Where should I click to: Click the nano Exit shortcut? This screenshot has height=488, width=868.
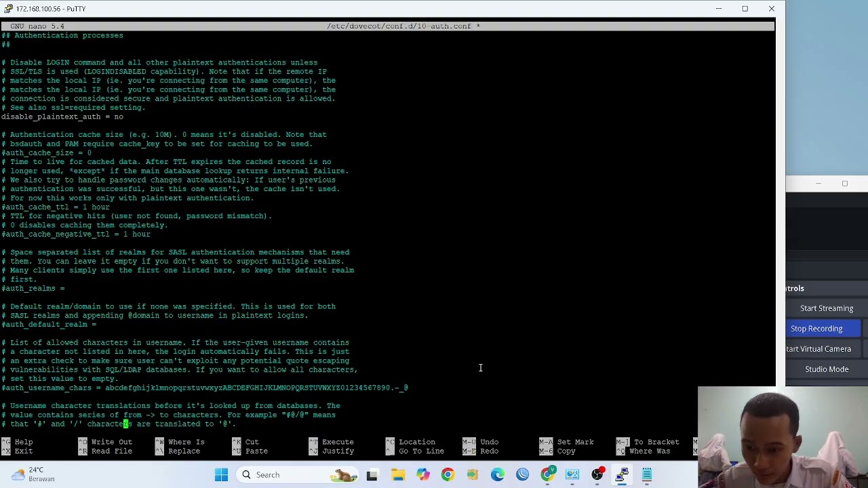click(17, 451)
